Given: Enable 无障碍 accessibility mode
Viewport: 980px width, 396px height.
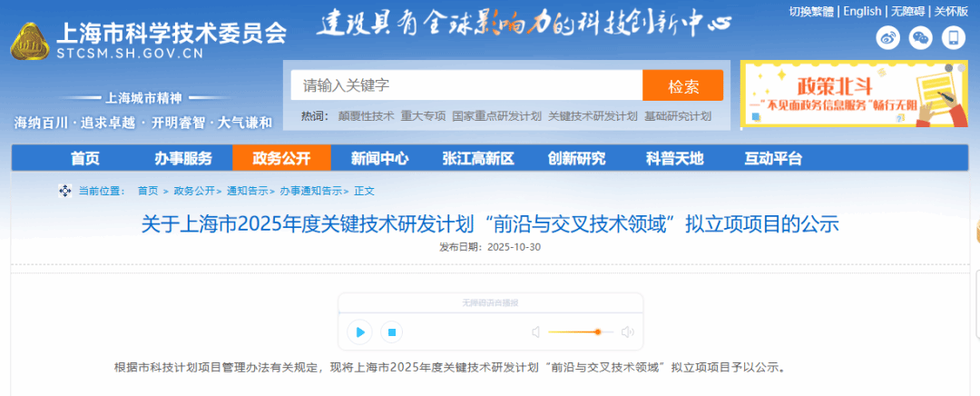Looking at the screenshot, I should (x=908, y=11).
